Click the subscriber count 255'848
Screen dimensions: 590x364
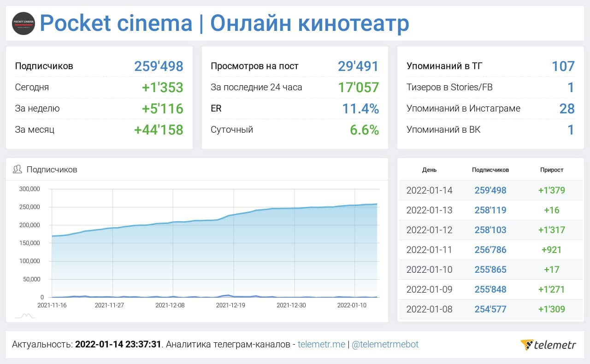[x=490, y=289]
